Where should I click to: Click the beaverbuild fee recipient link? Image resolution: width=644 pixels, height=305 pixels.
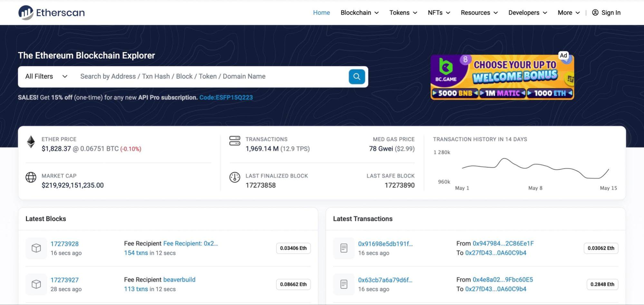(x=179, y=280)
